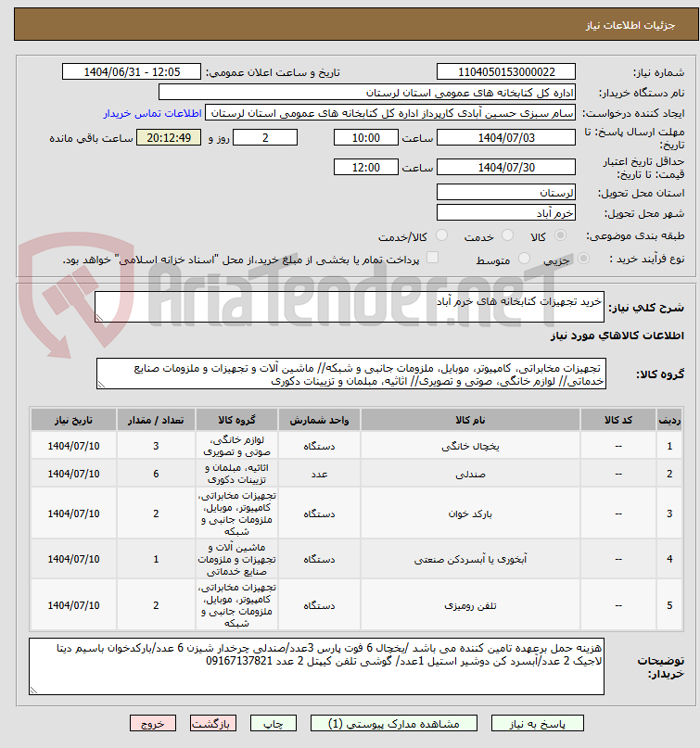This screenshot has width=700, height=748.
Task: Open اطلاعات تماس خریدار link
Action: [x=153, y=113]
